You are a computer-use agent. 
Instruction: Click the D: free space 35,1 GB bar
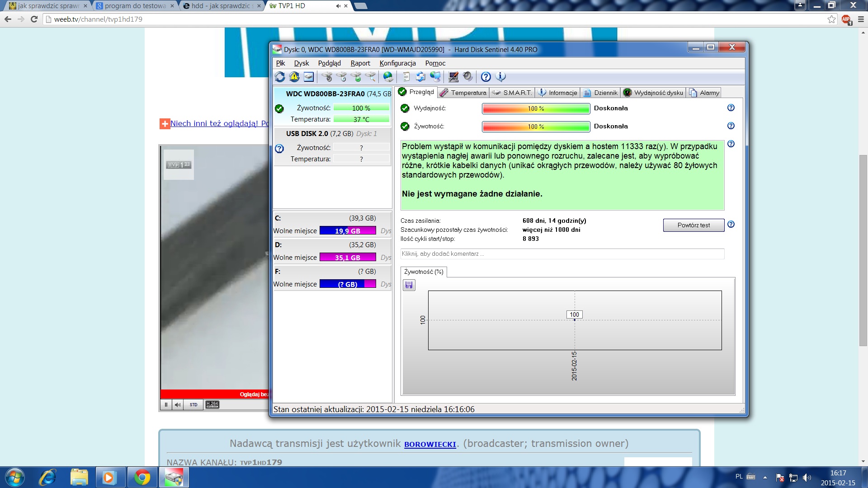click(348, 258)
